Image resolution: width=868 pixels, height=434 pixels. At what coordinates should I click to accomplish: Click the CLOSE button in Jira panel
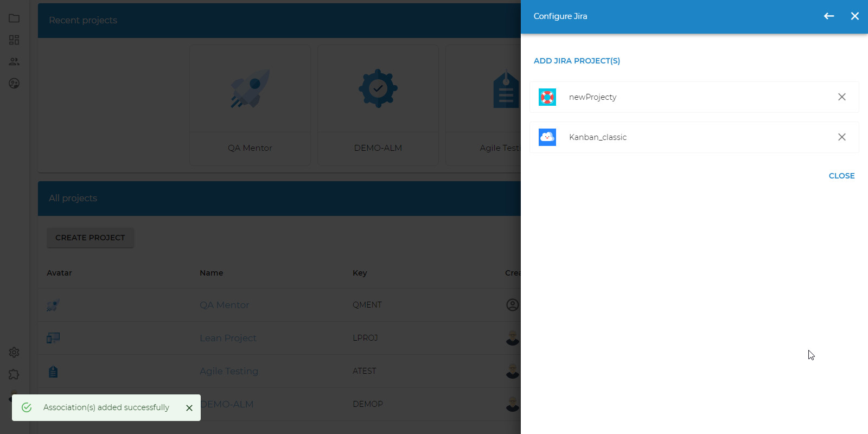(x=841, y=176)
